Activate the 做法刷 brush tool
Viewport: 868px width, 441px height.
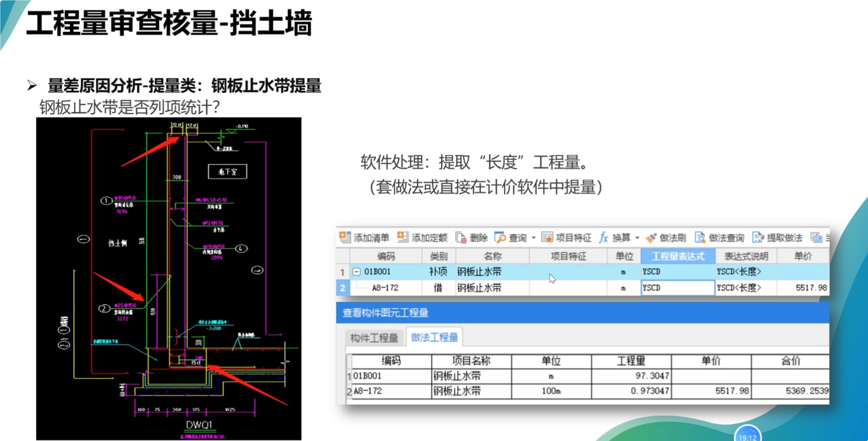tap(651, 238)
